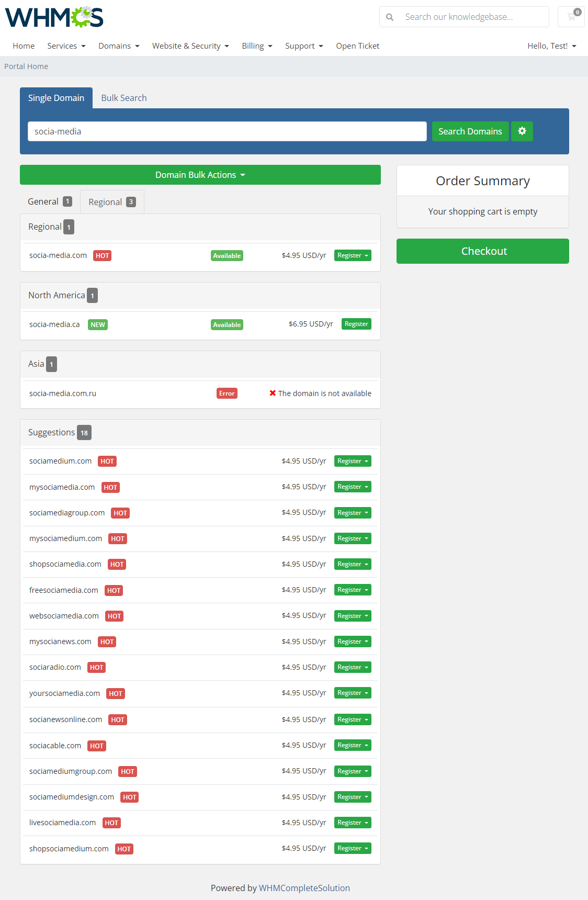Click North America section header
Screen dimensions: 588x900
[200, 295]
